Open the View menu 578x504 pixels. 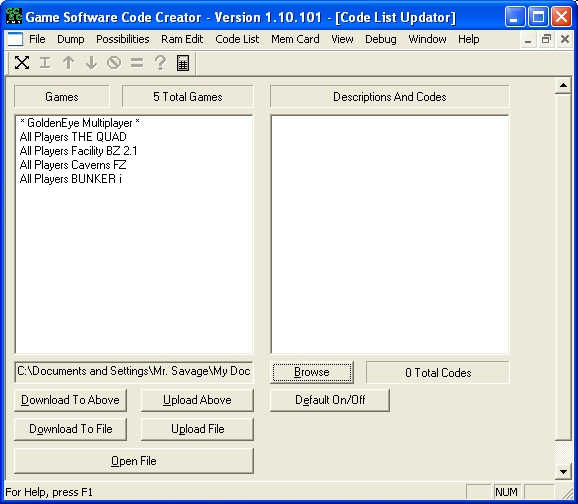point(342,39)
